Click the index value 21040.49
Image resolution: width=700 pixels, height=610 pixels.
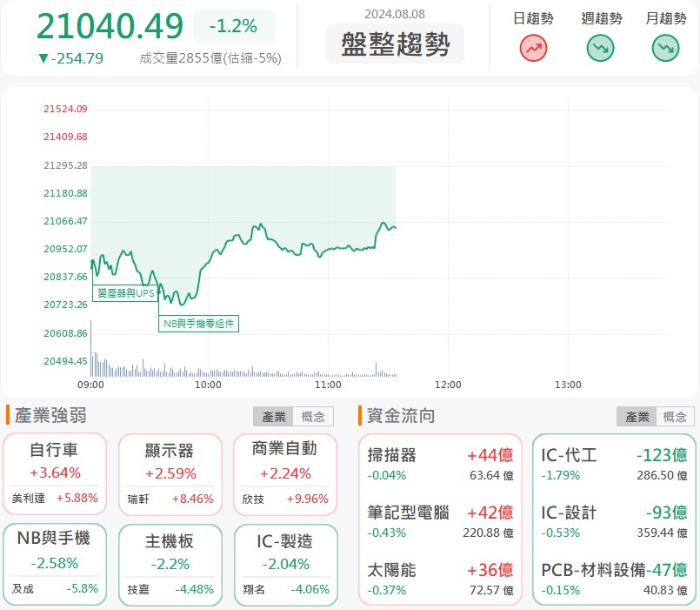(x=110, y=26)
